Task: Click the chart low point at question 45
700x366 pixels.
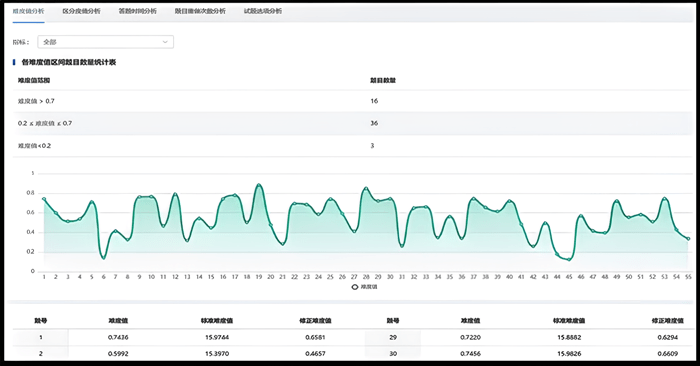Action: pyautogui.click(x=569, y=259)
